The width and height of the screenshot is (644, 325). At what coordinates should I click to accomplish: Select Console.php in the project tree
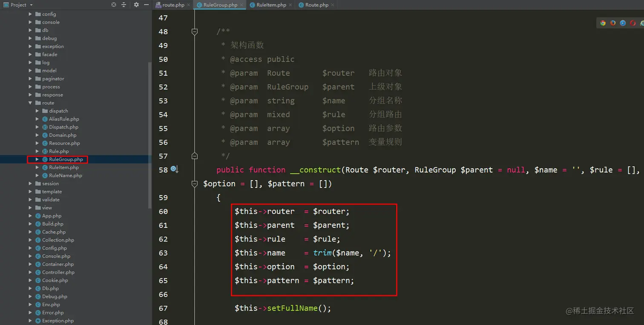[56, 256]
